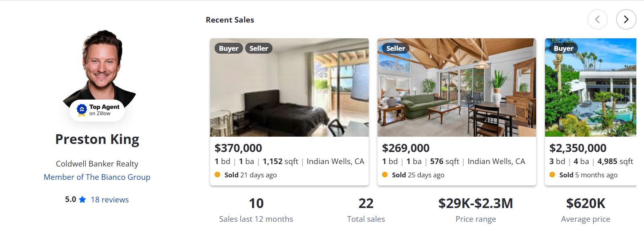Click the blue star rating icon
644x231 pixels.
(83, 200)
